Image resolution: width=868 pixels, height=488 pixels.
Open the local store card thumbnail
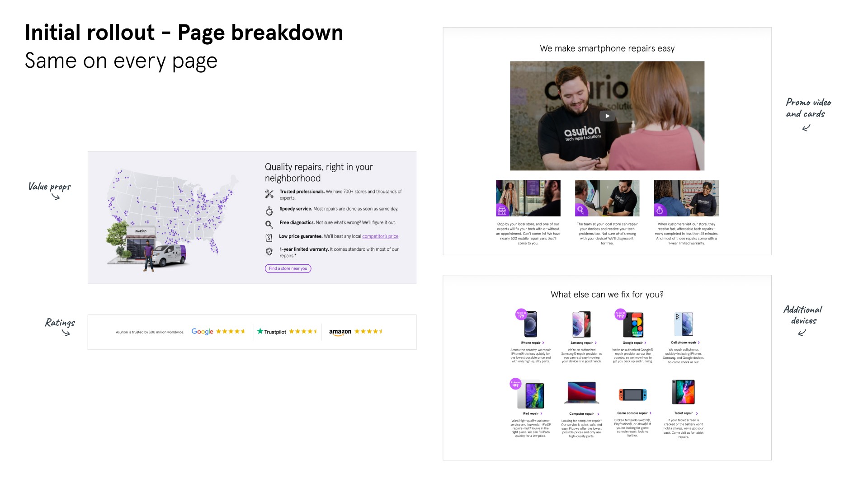[x=528, y=198]
